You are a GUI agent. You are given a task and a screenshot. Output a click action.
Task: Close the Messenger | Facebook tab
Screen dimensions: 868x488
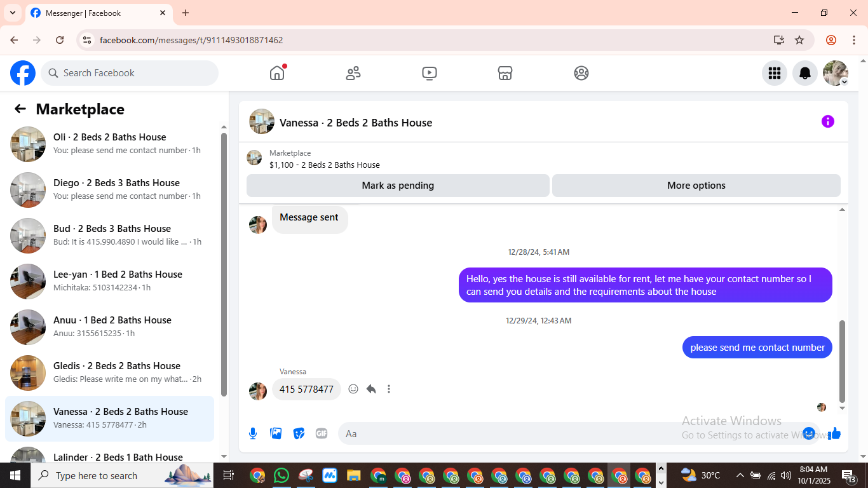click(x=163, y=13)
